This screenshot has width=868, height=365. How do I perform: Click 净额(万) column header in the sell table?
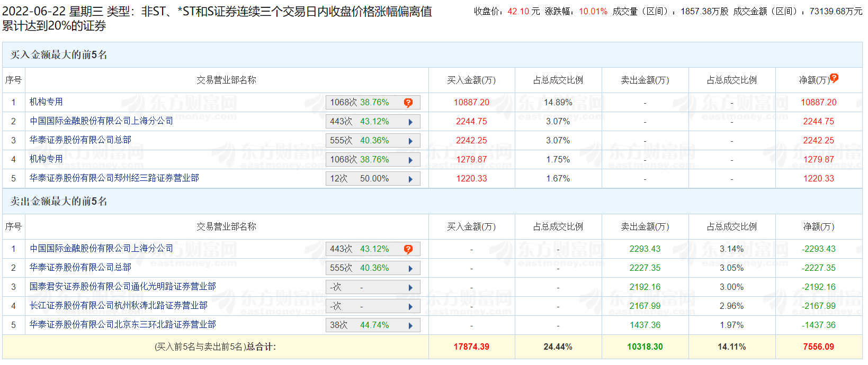tap(819, 227)
